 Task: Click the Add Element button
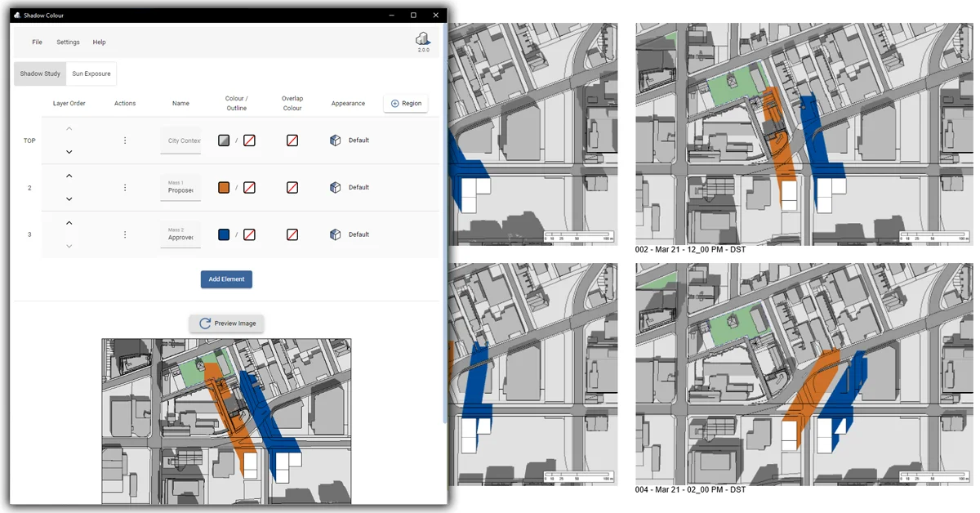coord(226,279)
